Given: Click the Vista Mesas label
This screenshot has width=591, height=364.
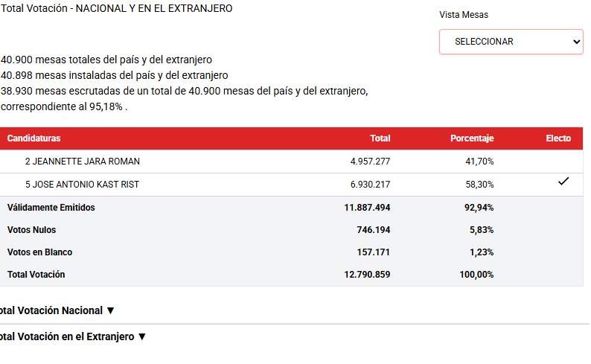Looking at the screenshot, I should pyautogui.click(x=464, y=15).
